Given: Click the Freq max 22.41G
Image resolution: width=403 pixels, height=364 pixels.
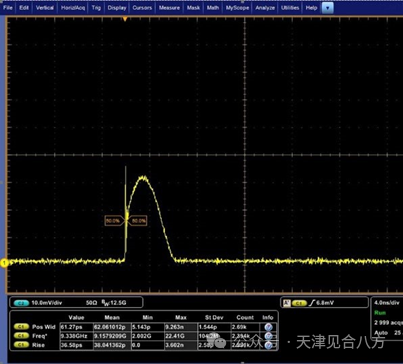Looking at the screenshot, I should (175, 336).
